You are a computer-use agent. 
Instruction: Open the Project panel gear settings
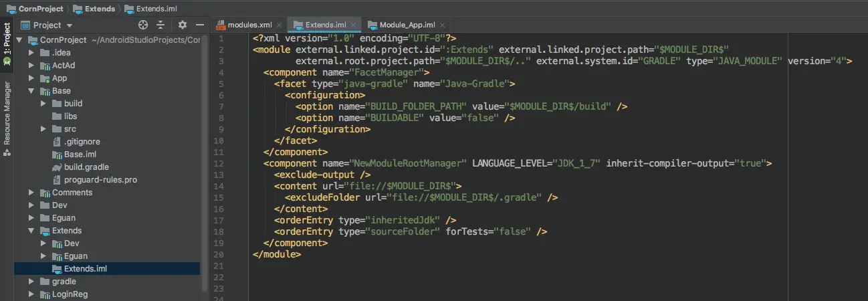pos(183,25)
